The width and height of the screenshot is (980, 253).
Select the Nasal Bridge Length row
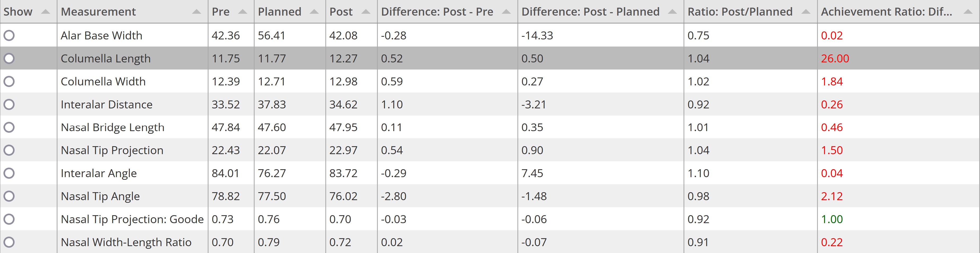point(490,127)
